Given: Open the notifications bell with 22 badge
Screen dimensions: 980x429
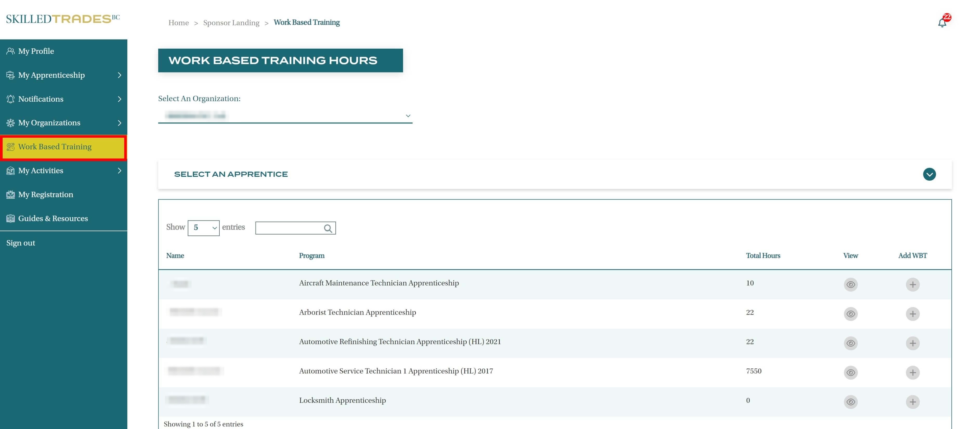Looking at the screenshot, I should [942, 22].
